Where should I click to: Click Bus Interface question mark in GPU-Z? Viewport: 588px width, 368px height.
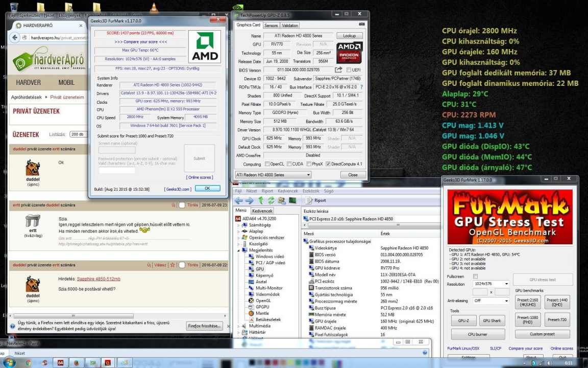[x=361, y=87]
